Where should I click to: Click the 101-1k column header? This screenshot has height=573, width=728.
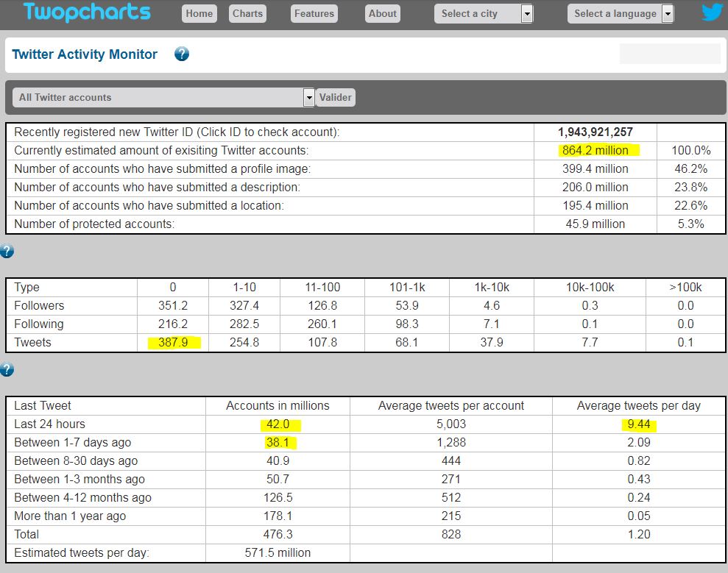(407, 287)
